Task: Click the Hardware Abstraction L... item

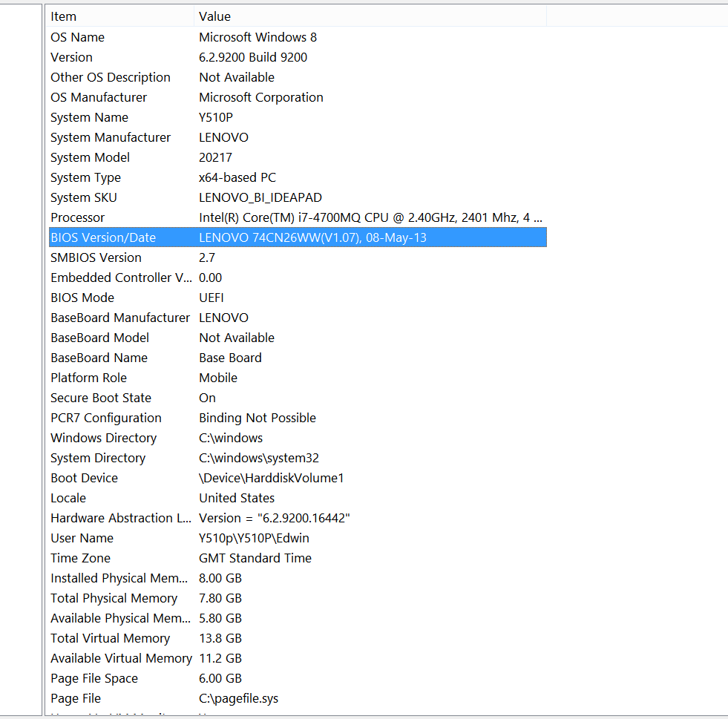Action: (x=121, y=518)
